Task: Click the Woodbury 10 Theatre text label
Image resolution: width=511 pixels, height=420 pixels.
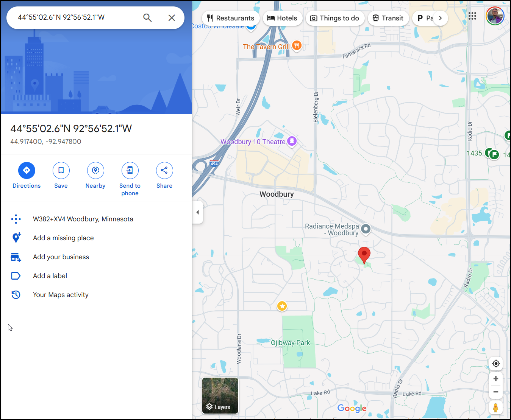Action: (253, 142)
